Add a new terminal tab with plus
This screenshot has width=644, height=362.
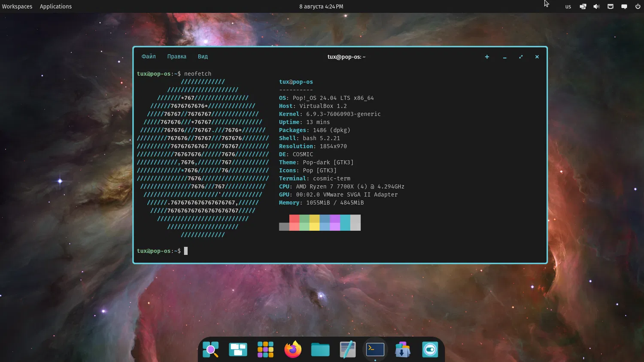point(487,57)
